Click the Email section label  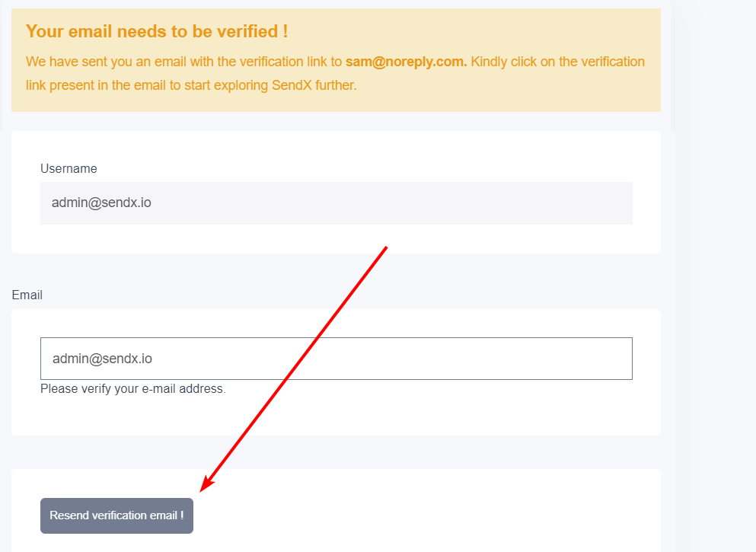coord(27,295)
